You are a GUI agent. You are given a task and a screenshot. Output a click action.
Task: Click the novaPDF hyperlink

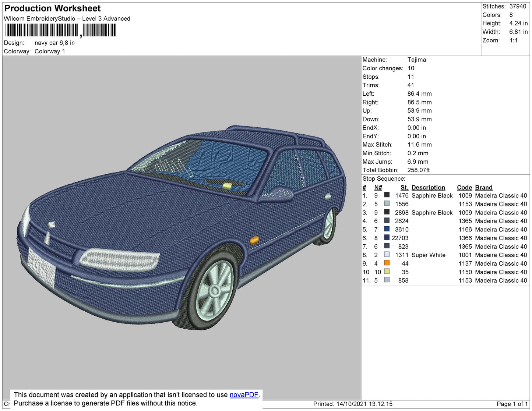[244, 395]
